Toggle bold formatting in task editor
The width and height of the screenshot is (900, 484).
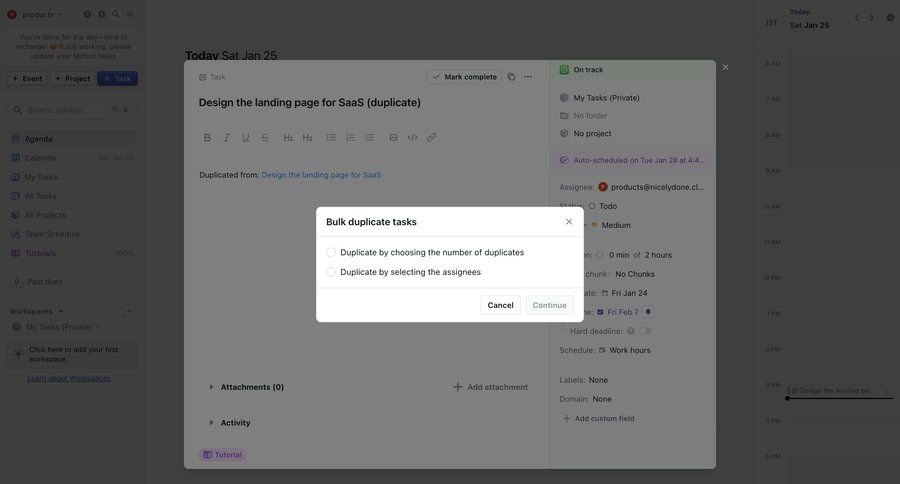click(x=207, y=137)
